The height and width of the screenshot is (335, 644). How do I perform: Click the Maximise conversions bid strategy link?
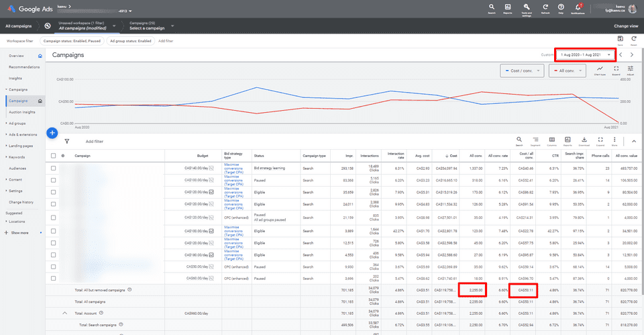point(236,169)
